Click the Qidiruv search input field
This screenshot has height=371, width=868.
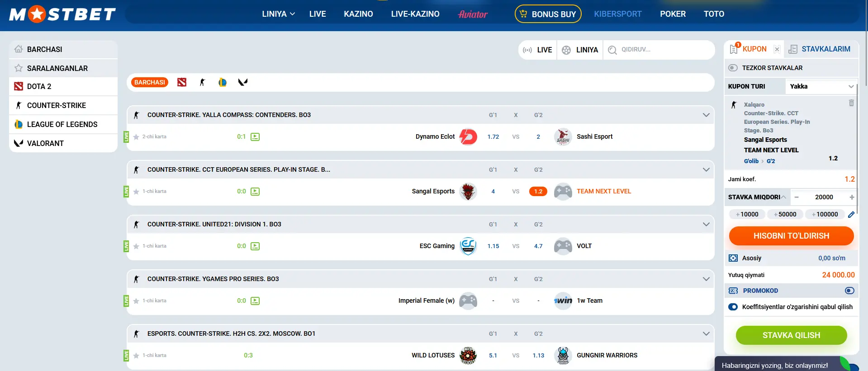665,50
